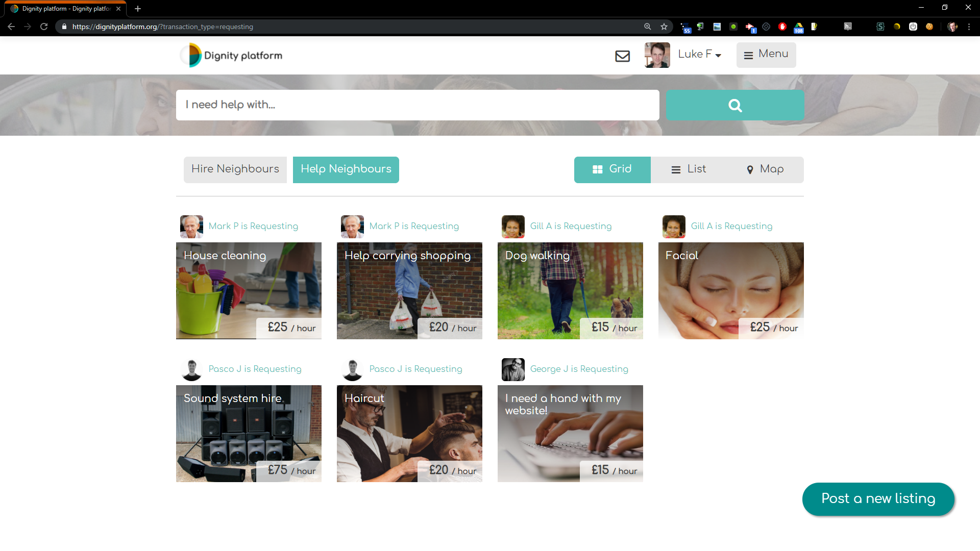Open the hamburger Menu
The image size is (980, 551).
(x=766, y=55)
